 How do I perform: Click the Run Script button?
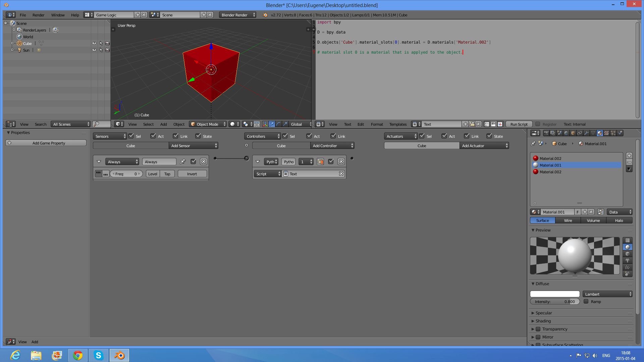tap(519, 124)
